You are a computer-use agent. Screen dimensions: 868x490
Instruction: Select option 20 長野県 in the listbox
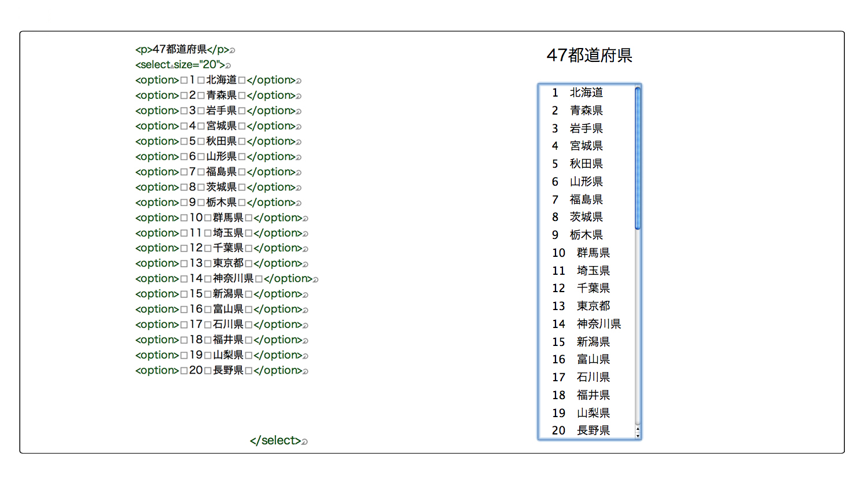pos(586,430)
